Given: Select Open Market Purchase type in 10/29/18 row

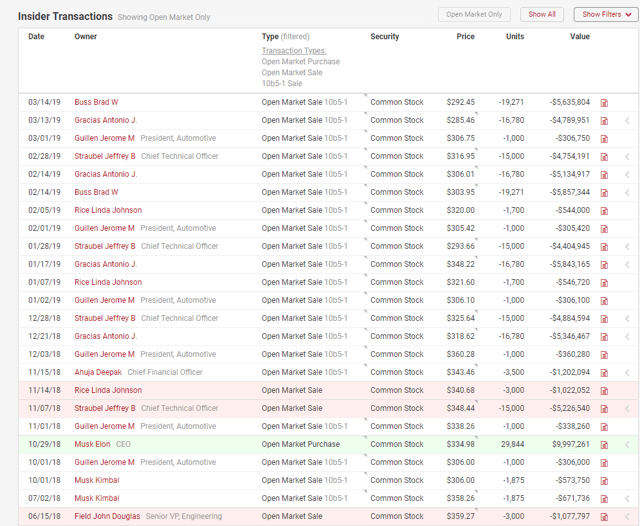Looking at the screenshot, I should (300, 444).
